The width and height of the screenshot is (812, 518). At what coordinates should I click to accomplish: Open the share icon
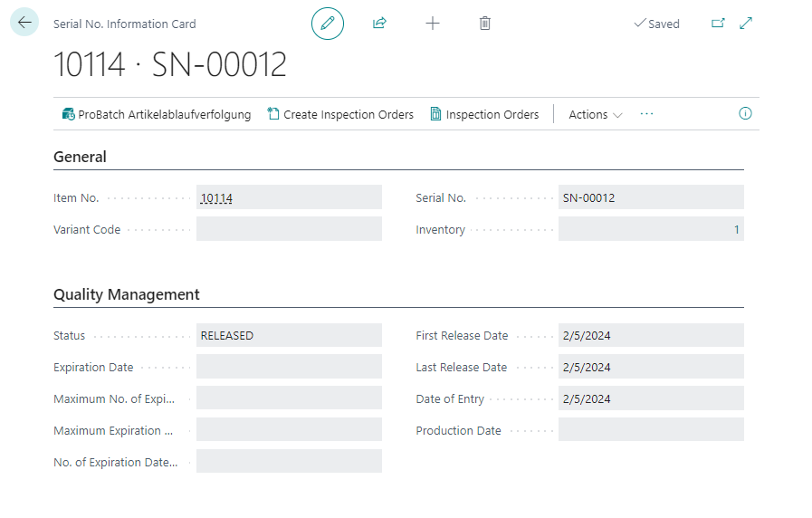click(x=379, y=24)
